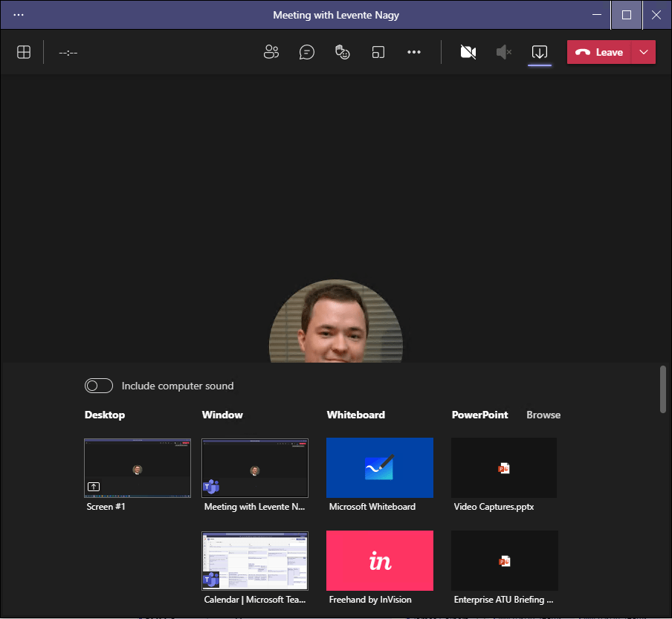The width and height of the screenshot is (672, 619).
Task: Share the Meeting with Levente window
Action: coord(255,467)
